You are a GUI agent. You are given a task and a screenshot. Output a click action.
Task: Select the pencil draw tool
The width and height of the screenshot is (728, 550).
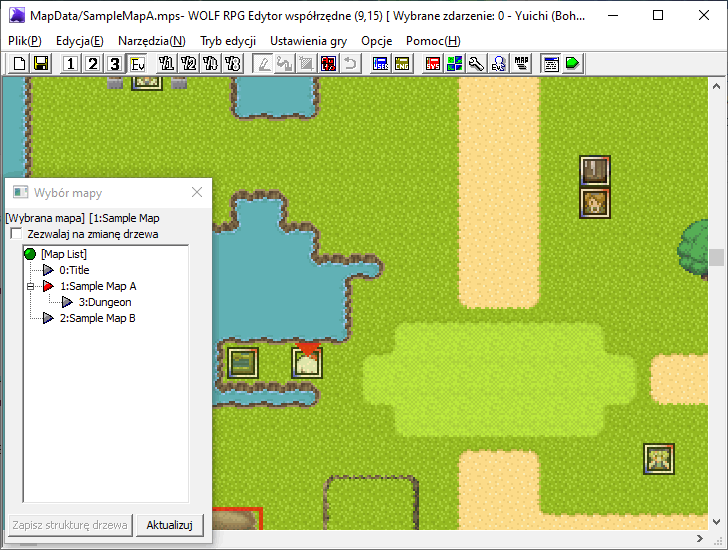coord(263,64)
